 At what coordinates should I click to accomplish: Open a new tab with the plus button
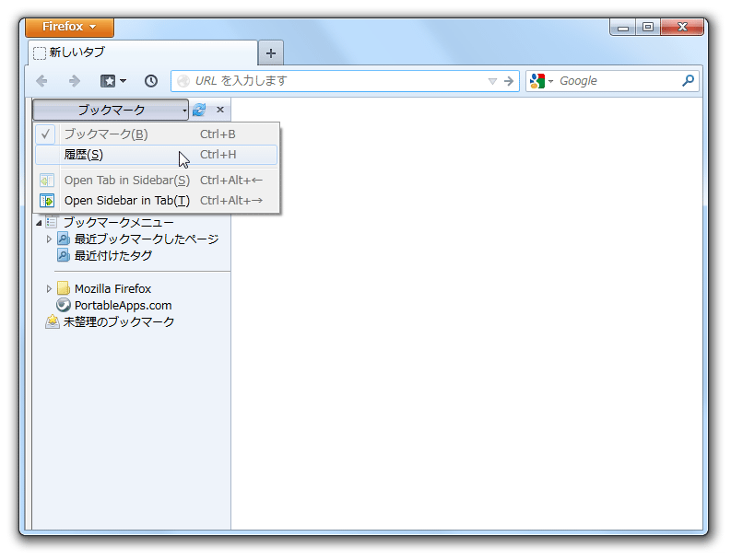tap(271, 53)
